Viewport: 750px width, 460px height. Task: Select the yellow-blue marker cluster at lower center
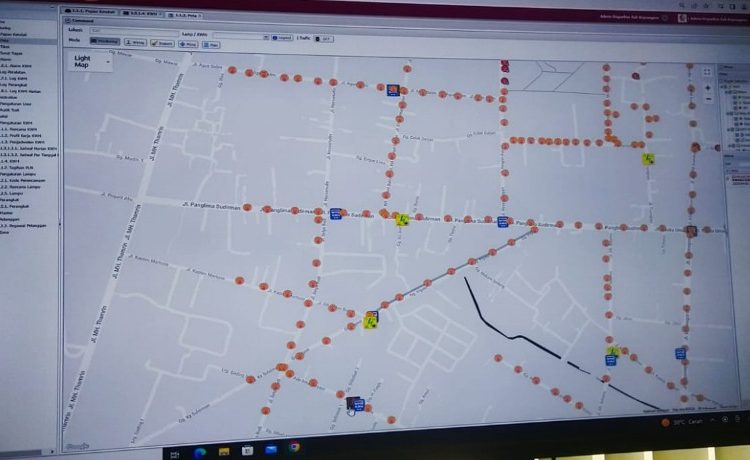[371, 320]
